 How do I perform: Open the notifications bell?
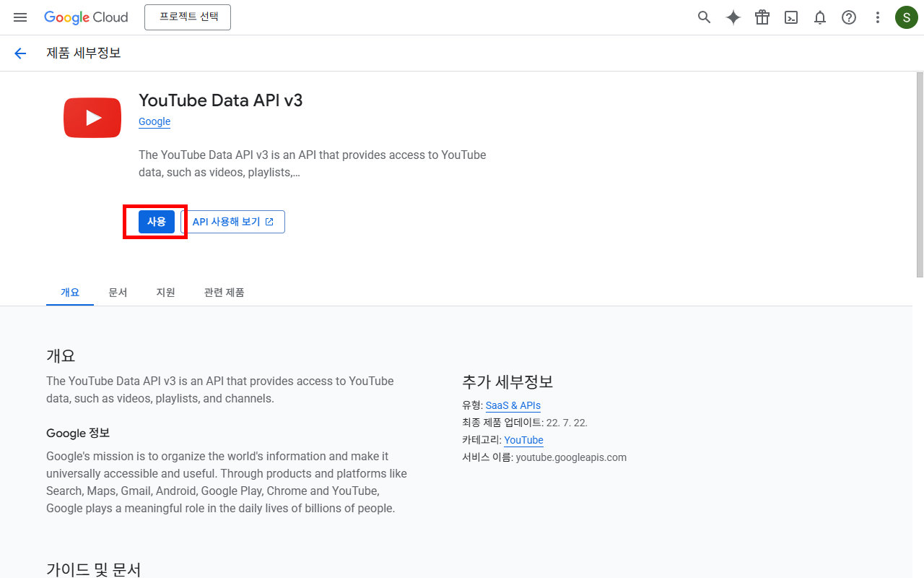(x=820, y=17)
